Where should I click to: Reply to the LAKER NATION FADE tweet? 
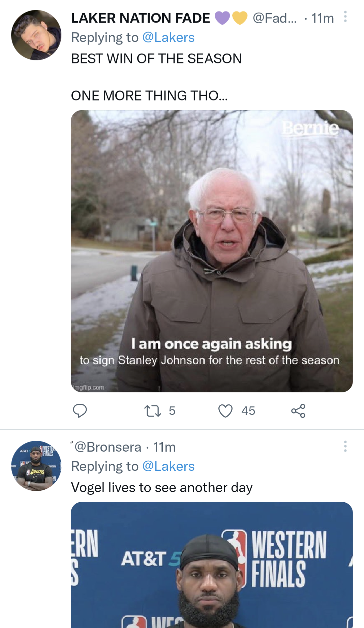point(80,411)
